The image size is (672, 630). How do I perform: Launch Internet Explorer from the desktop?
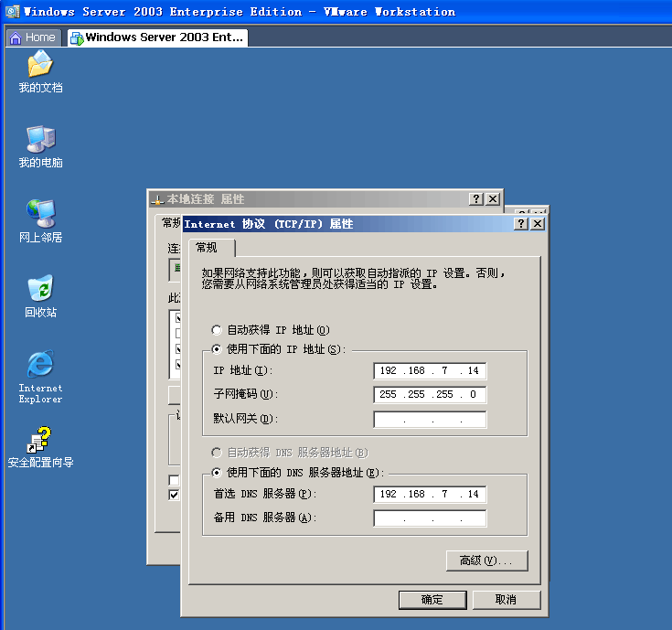pos(40,365)
